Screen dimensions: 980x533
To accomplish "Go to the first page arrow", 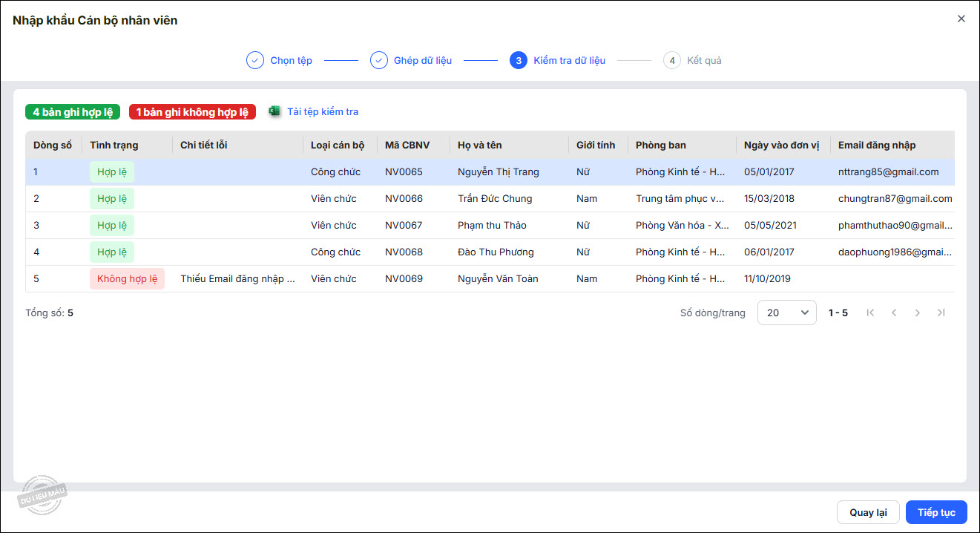I will point(870,313).
